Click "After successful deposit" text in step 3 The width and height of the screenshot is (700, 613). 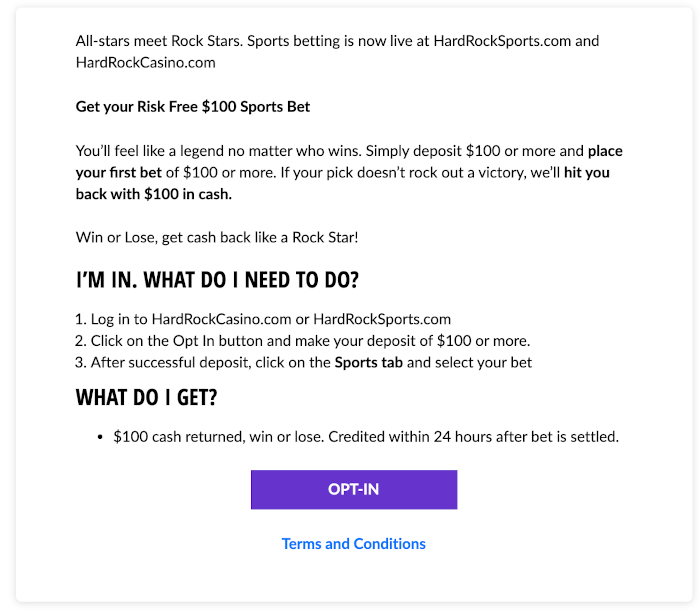pos(171,363)
